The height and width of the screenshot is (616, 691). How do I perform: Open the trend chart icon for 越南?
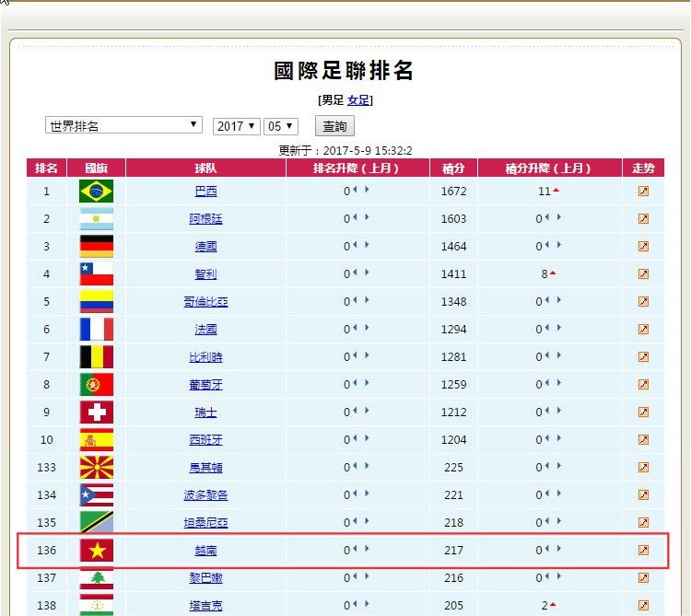(x=643, y=550)
